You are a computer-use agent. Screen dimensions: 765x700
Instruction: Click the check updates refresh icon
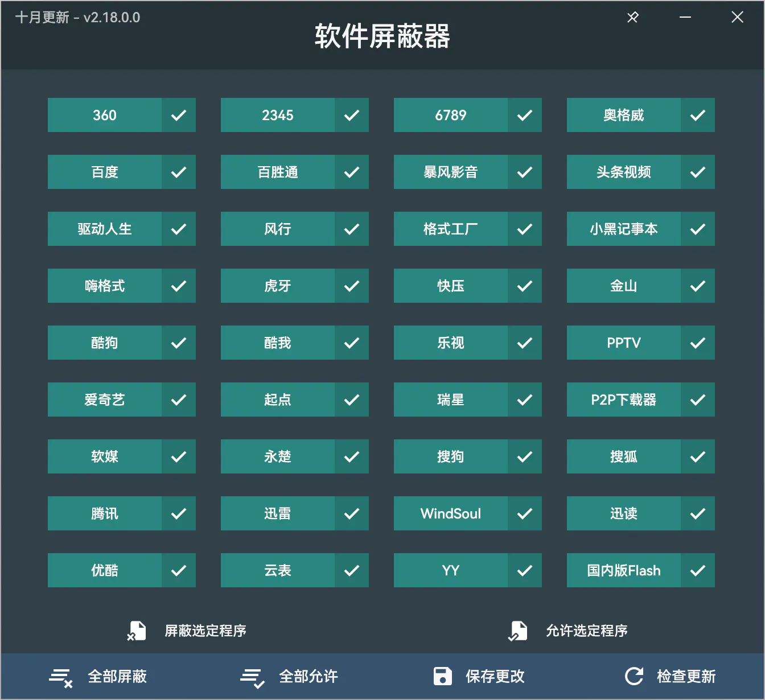pyautogui.click(x=634, y=676)
